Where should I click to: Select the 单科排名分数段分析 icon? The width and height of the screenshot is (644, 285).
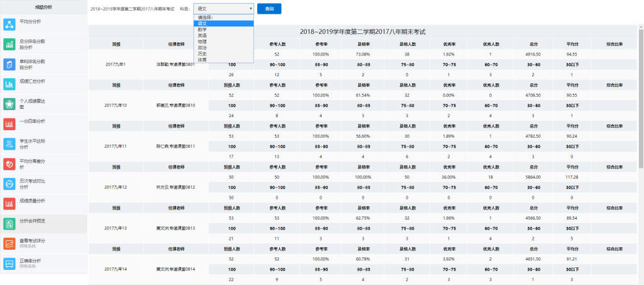point(9,64)
